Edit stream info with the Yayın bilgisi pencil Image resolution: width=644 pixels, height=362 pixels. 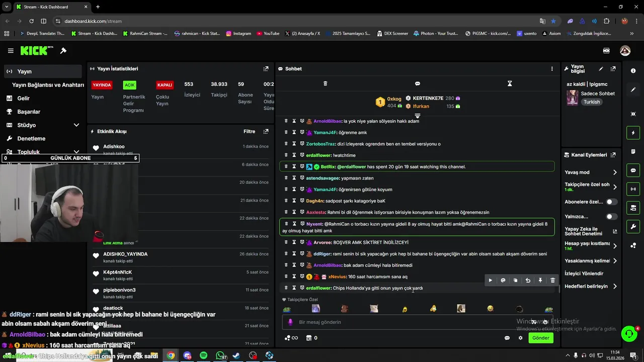click(601, 69)
